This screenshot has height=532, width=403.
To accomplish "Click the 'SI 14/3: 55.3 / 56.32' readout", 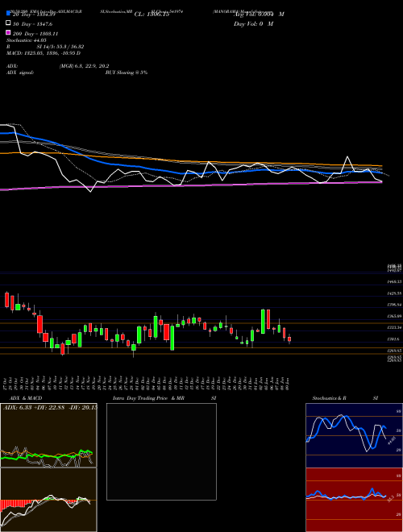I will point(60,47).
